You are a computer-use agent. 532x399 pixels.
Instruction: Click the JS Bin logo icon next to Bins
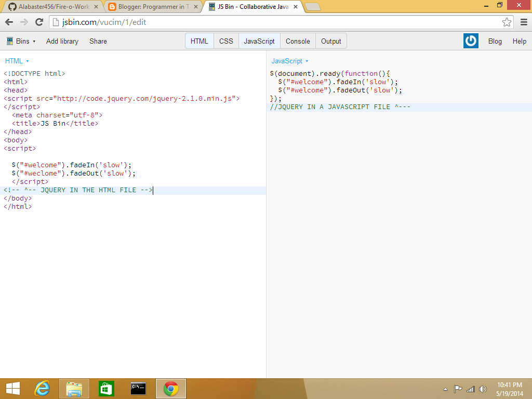click(10, 41)
